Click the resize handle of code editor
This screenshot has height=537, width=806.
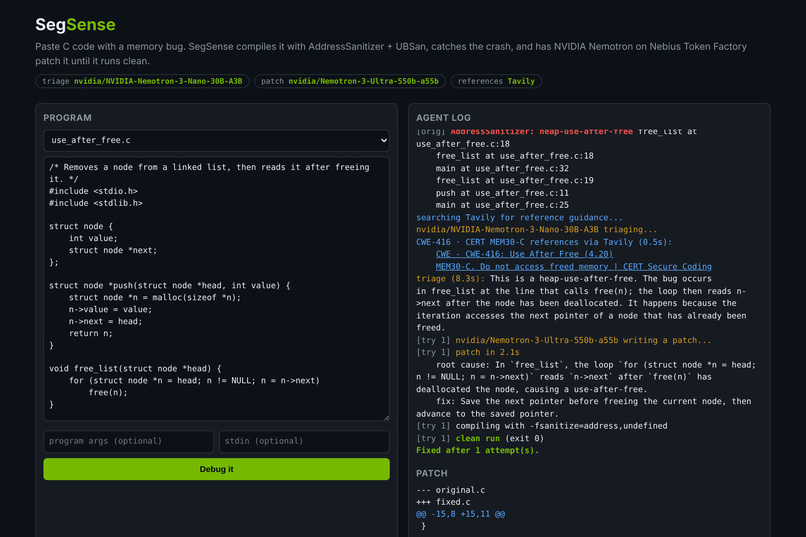pos(386,417)
